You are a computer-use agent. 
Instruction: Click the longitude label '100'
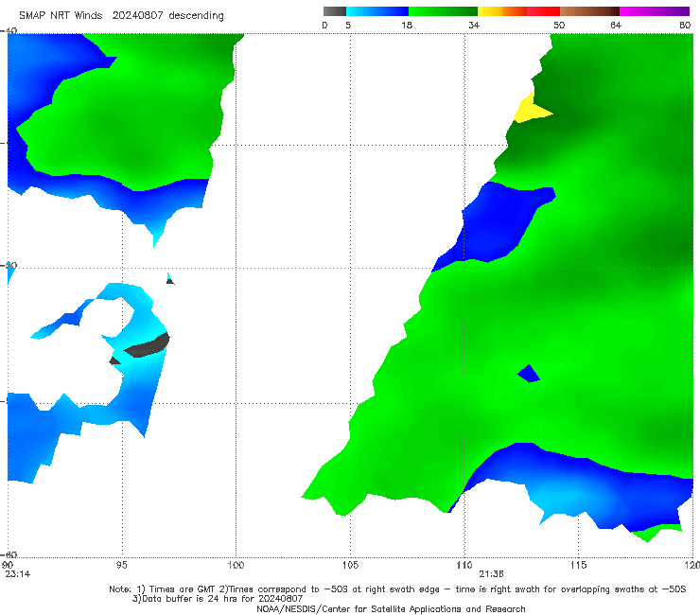[x=236, y=565]
